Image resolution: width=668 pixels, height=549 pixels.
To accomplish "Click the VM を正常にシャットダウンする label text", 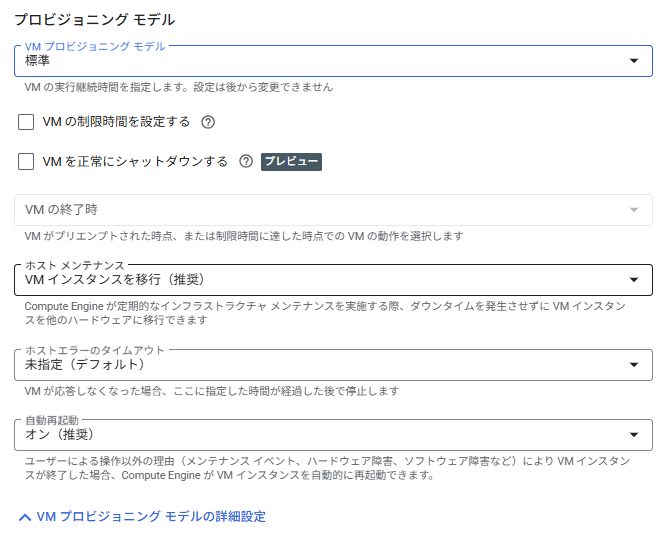I will tap(136, 161).
